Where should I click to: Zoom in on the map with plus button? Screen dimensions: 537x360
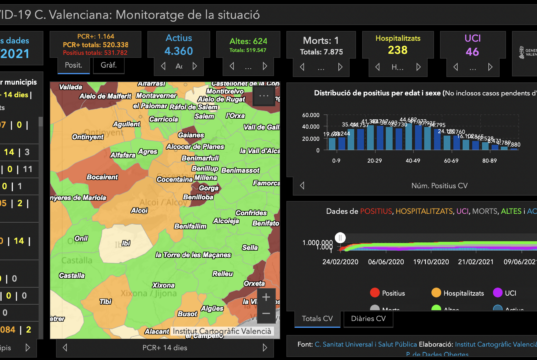pos(266,297)
